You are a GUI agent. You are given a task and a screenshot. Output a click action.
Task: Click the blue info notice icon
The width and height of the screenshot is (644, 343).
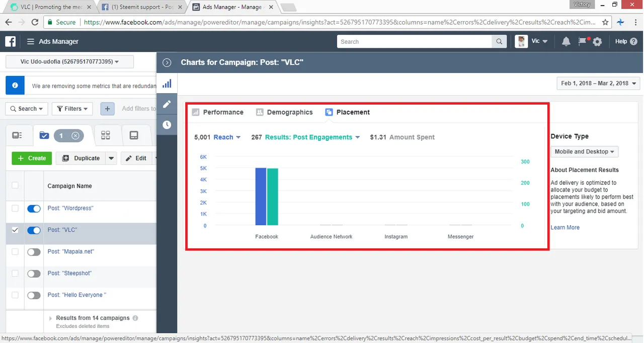coord(15,85)
